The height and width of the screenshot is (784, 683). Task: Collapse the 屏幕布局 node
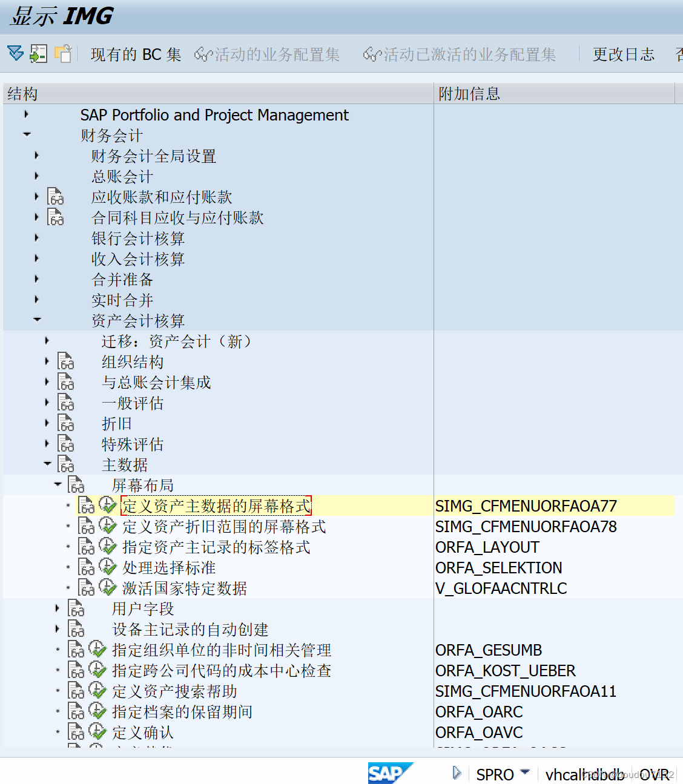click(x=58, y=484)
